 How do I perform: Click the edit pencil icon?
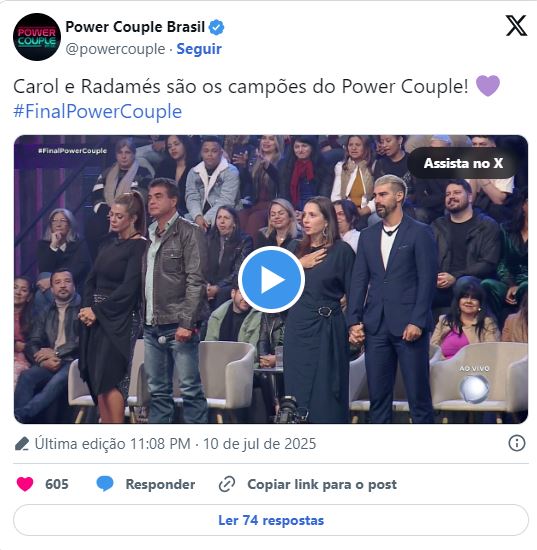pos(22,444)
